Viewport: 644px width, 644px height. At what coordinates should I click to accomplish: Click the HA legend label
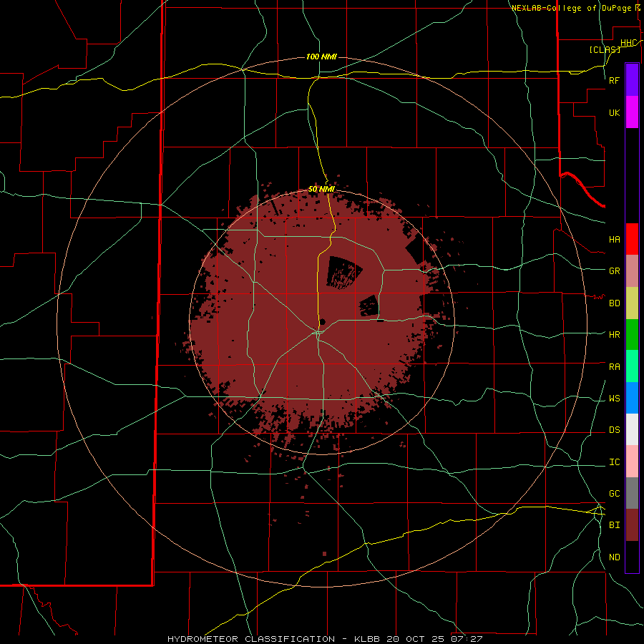tap(615, 240)
